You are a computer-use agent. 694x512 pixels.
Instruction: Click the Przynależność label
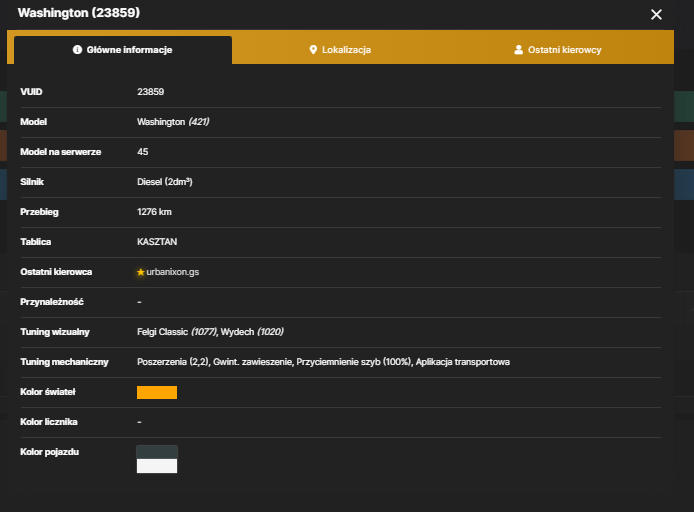point(52,302)
